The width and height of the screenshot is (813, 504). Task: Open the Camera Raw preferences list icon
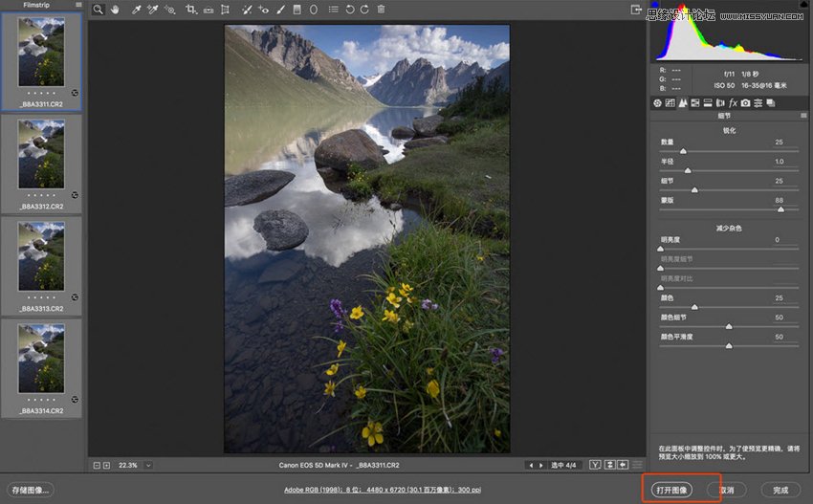pyautogui.click(x=334, y=10)
